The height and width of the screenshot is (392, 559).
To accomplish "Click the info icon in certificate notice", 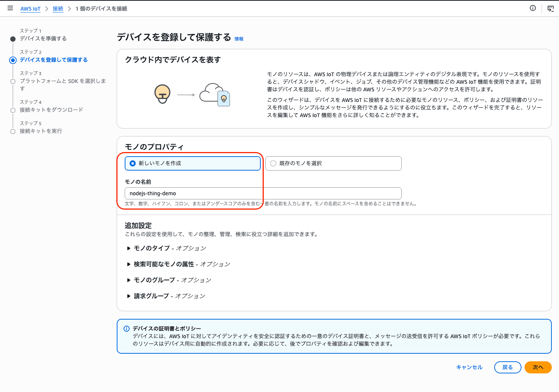I will pyautogui.click(x=127, y=329).
